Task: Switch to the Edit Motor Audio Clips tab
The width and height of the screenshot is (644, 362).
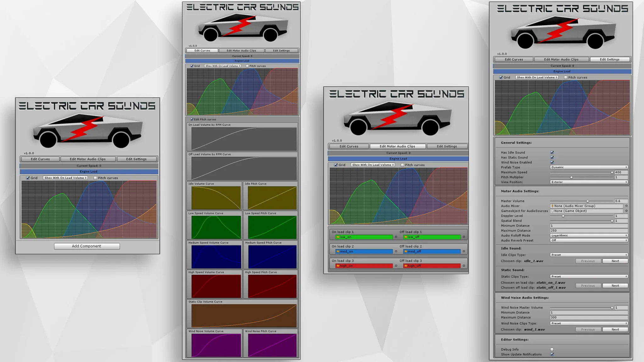Action: [x=398, y=146]
